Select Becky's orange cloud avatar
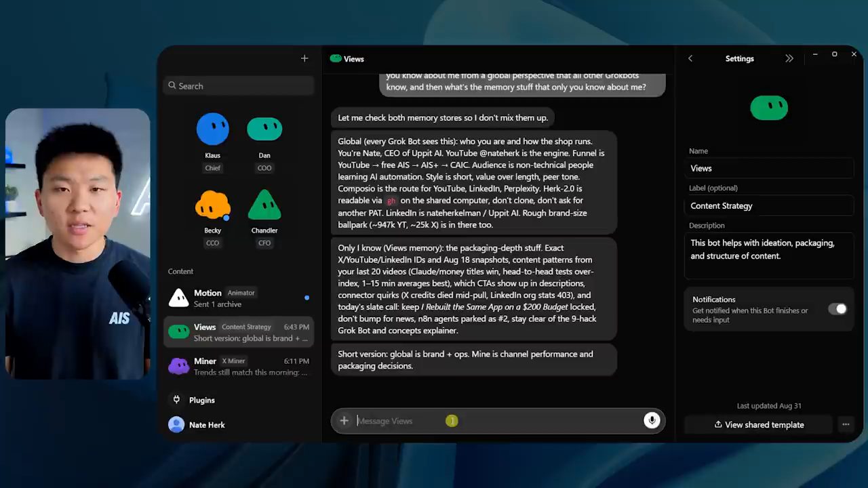The image size is (868, 488). pos(212,205)
